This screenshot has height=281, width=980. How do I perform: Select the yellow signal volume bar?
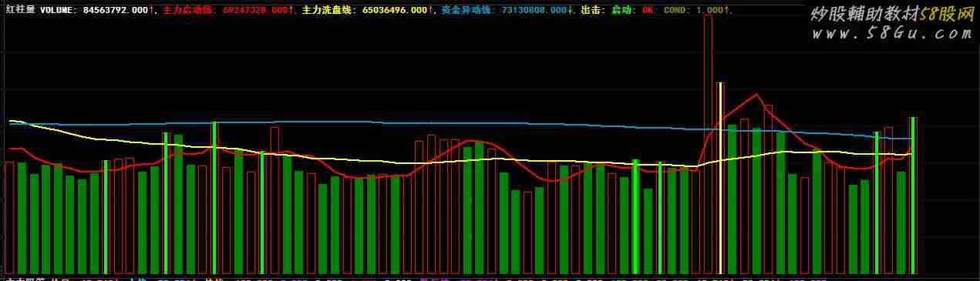(720, 178)
